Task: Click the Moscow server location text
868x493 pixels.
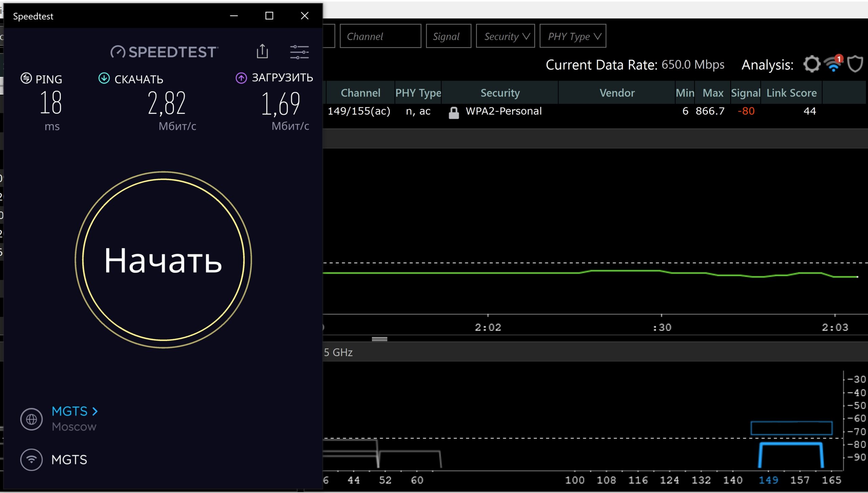Action: [74, 427]
